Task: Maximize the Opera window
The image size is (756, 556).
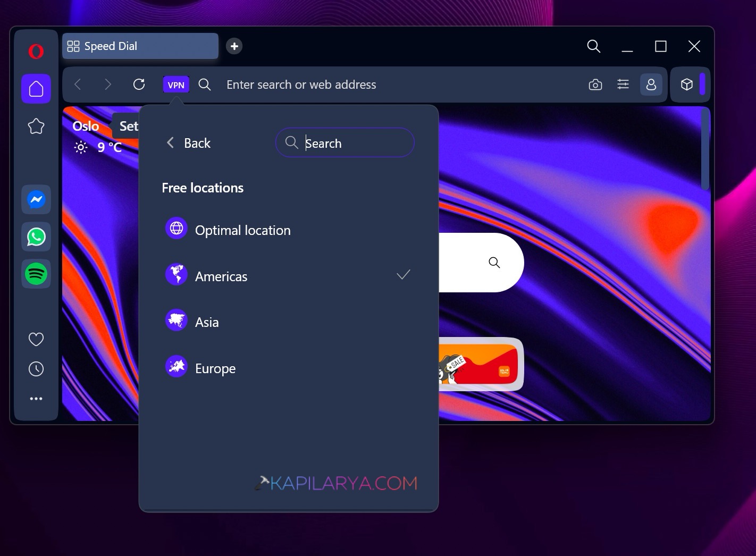Action: (661, 47)
